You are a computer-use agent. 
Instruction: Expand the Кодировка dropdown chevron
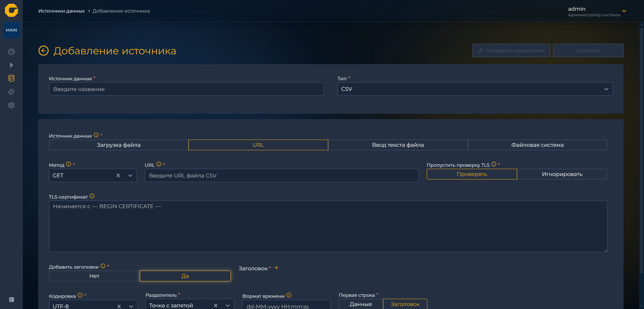pos(131,306)
